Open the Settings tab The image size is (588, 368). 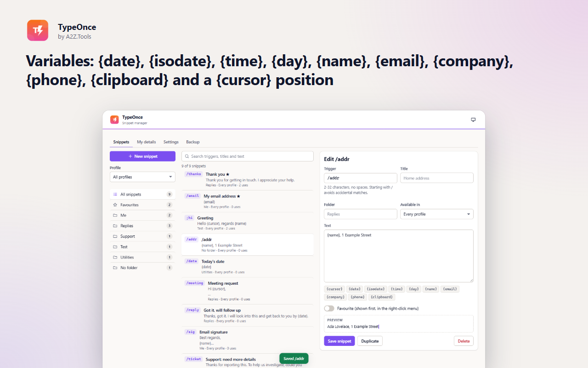pyautogui.click(x=171, y=142)
